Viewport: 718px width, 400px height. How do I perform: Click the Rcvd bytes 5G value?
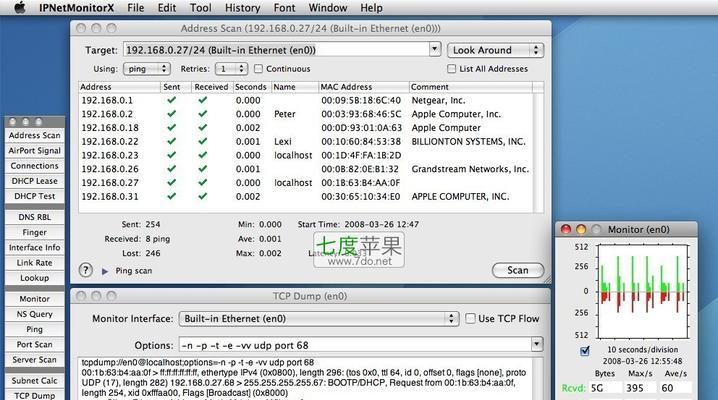click(605, 388)
